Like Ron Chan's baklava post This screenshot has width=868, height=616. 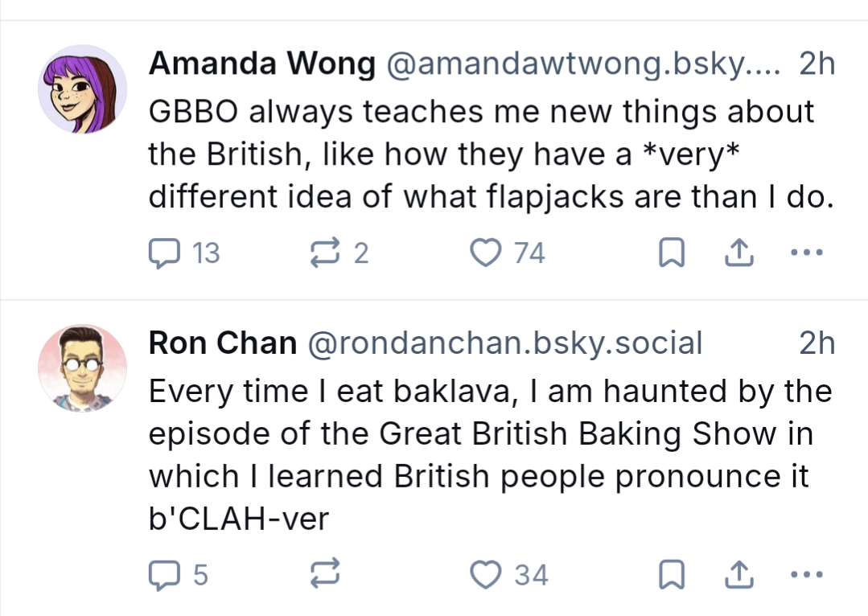tap(484, 575)
